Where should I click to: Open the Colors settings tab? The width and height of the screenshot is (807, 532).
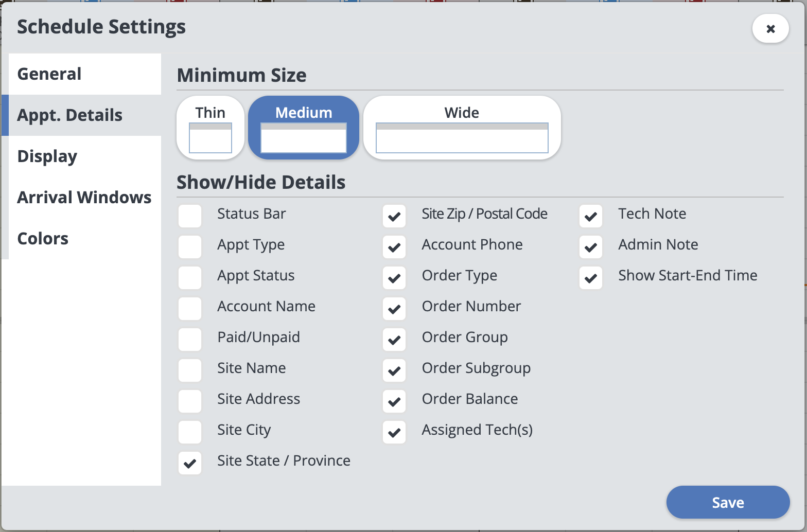[43, 239]
